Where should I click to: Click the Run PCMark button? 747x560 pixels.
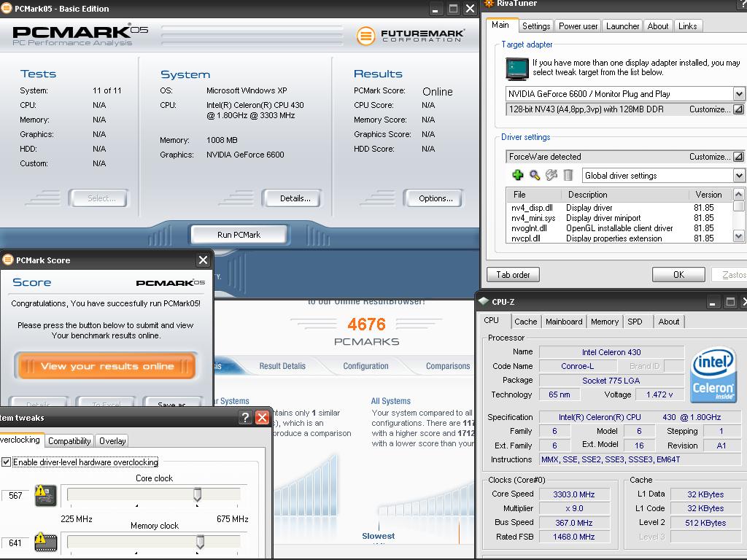pyautogui.click(x=239, y=235)
